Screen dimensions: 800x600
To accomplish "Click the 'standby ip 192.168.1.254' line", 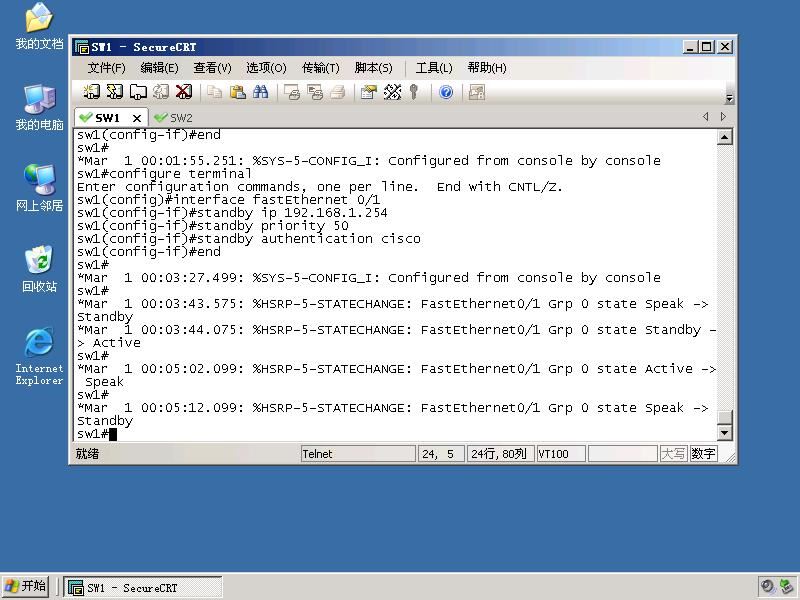I will (232, 213).
